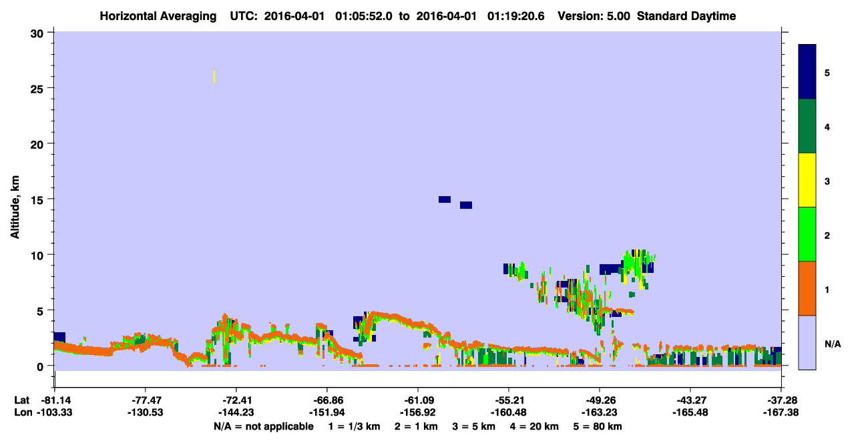The image size is (868, 445).
Task: Click the dark green color bar segment 4
Action: tap(807, 126)
